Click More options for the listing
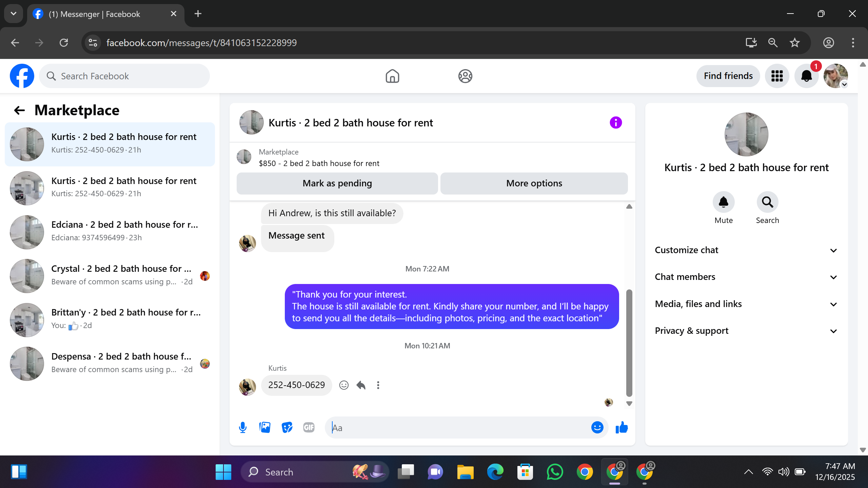This screenshot has width=868, height=488. click(534, 183)
